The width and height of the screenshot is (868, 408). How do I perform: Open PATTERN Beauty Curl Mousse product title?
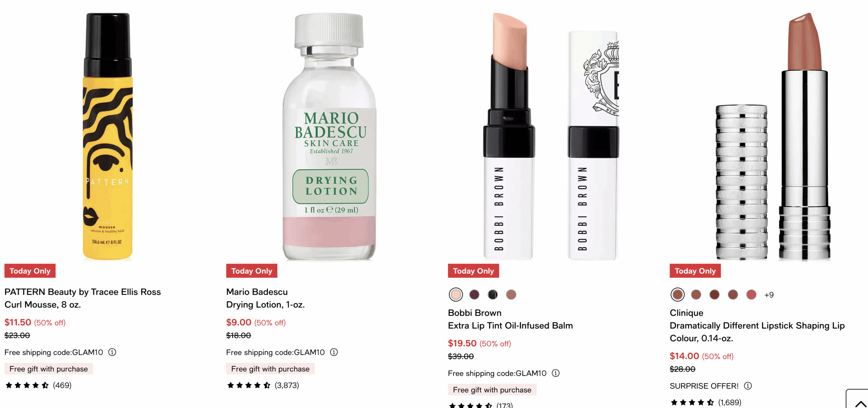83,298
